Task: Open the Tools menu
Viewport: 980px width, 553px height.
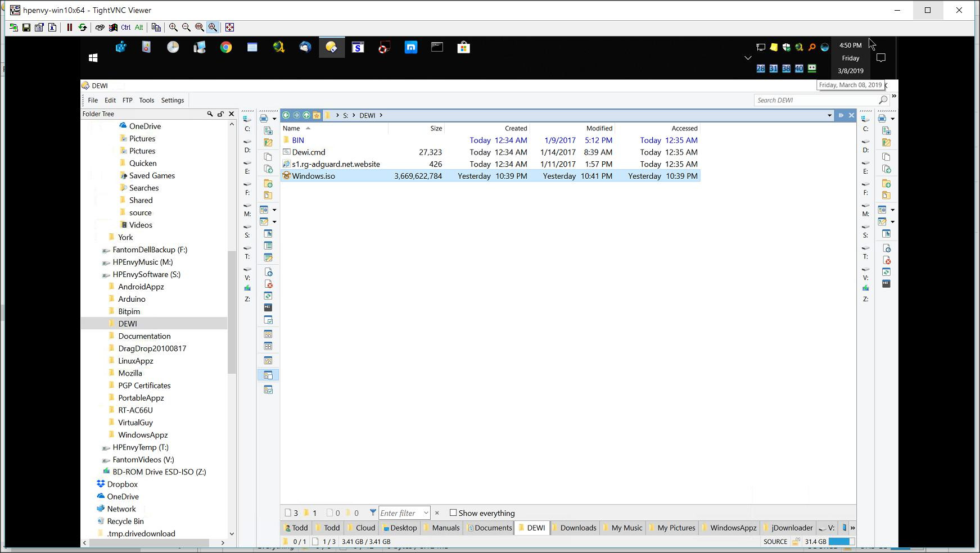Action: [146, 100]
